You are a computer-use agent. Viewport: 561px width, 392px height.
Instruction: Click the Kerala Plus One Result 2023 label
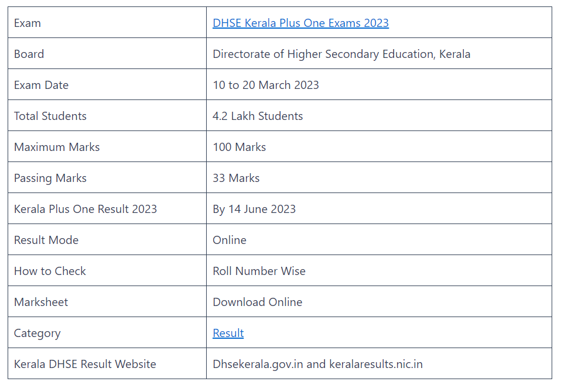pyautogui.click(x=85, y=209)
